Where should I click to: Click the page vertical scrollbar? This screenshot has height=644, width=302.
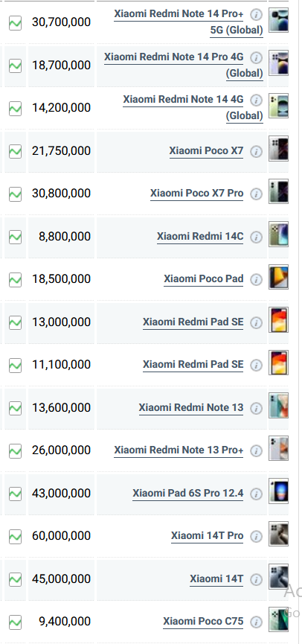[x=300, y=322]
